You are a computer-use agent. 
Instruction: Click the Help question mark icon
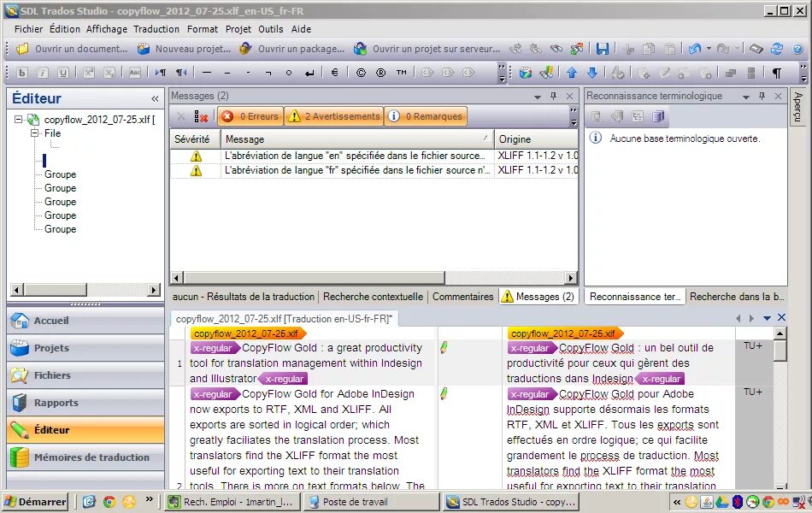(797, 49)
